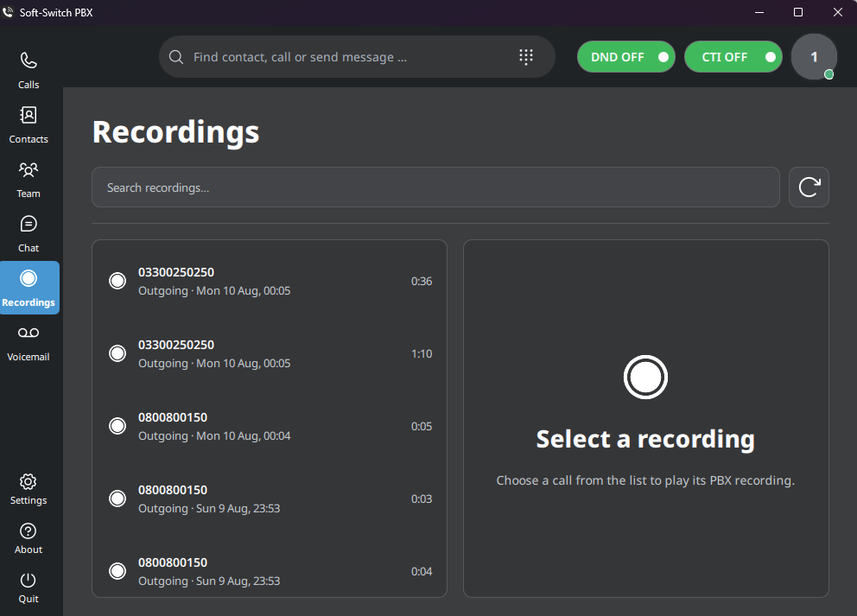
Task: Click the 'Recordings' page heading
Action: coord(175,133)
